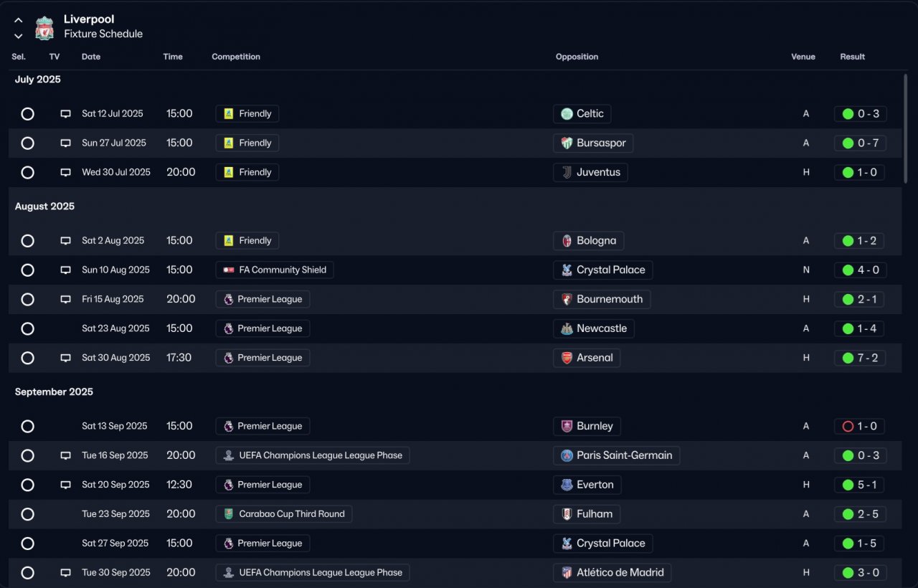
Task: Click the TV icon for Arsenal match
Action: (65, 358)
